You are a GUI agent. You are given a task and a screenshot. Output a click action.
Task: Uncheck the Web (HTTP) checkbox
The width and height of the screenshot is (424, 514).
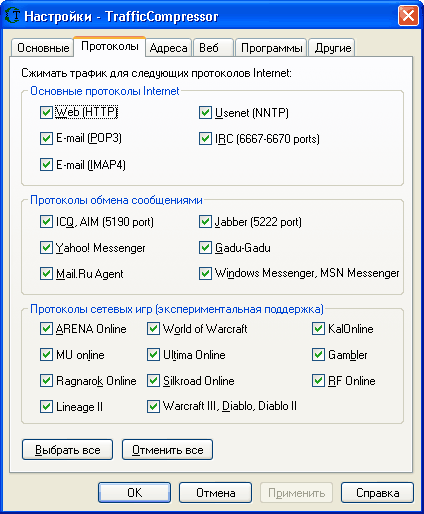[x=46, y=112]
